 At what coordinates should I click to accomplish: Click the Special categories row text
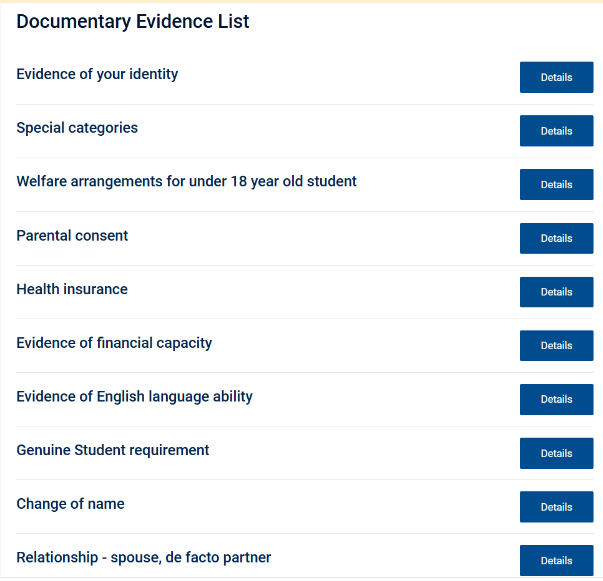pyautogui.click(x=77, y=128)
